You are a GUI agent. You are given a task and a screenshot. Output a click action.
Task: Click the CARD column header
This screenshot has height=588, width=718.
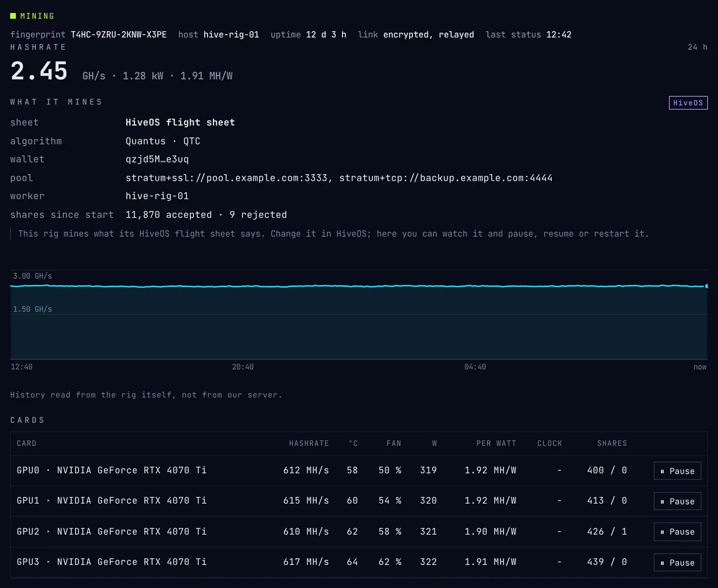pos(27,443)
